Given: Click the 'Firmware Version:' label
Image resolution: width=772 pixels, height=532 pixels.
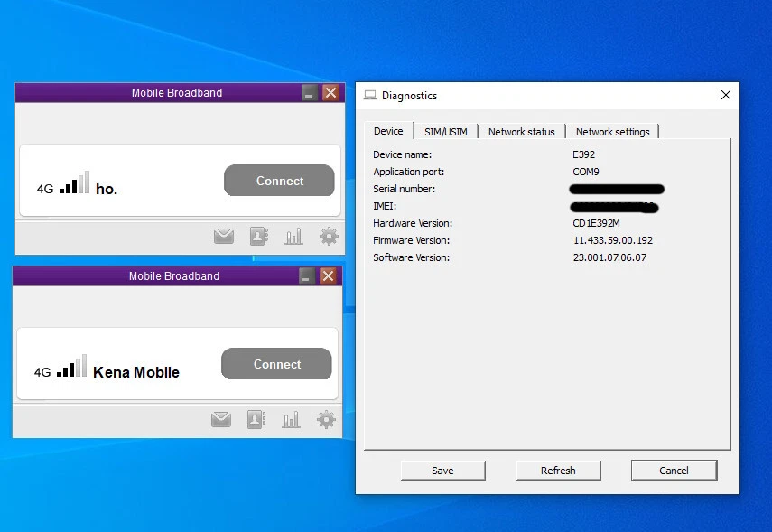Looking at the screenshot, I should tap(411, 240).
